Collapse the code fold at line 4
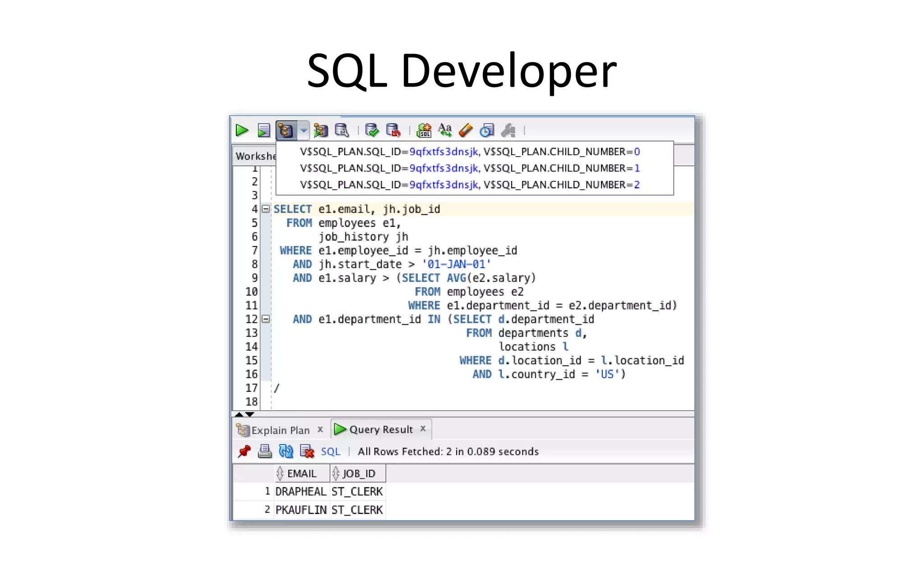Screen dimensions: 924x561 tap(266, 209)
